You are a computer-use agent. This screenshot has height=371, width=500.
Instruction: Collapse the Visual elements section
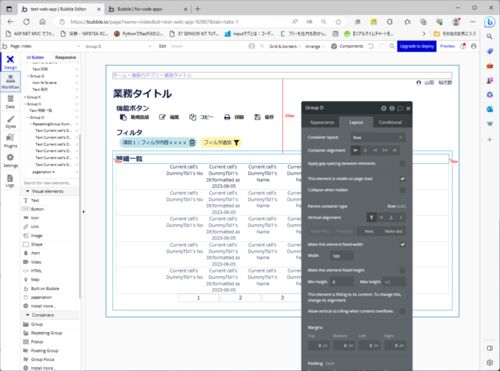tap(27, 191)
